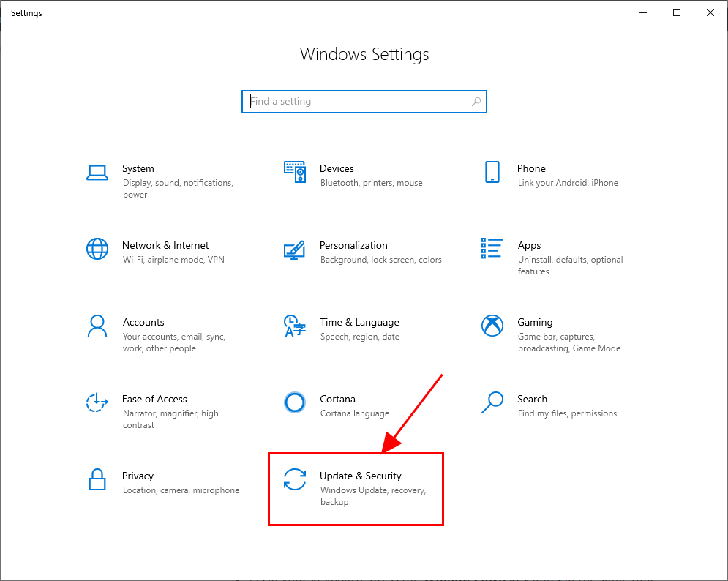This screenshot has height=581, width=728.
Task: Click the Personalization paintbrush icon
Action: [294, 250]
